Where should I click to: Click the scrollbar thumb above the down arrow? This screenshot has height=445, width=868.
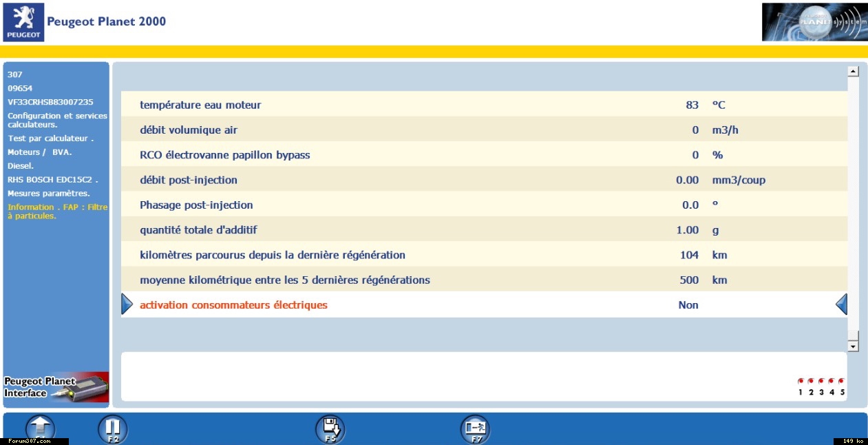pos(854,336)
